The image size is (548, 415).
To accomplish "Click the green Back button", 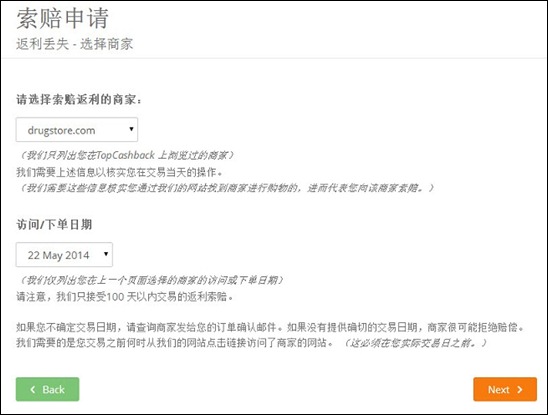I will tap(48, 389).
